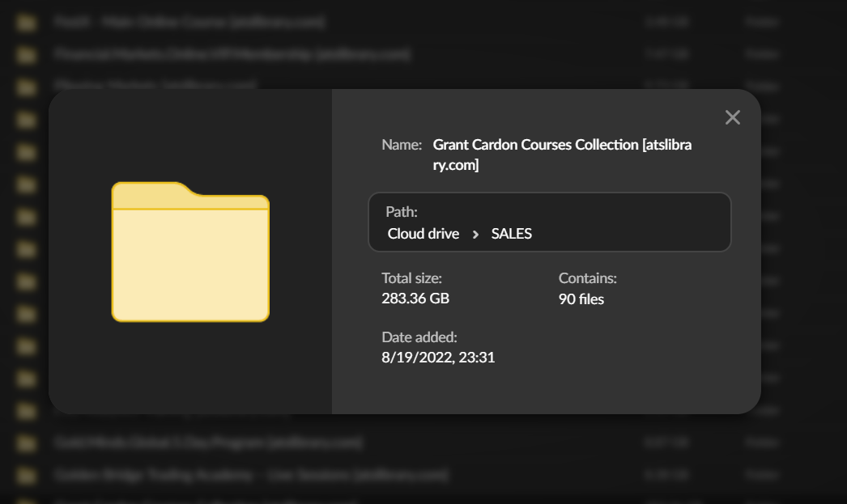Click the date added value 8/19/2022
Screen dimensions: 847x504
tap(438, 356)
